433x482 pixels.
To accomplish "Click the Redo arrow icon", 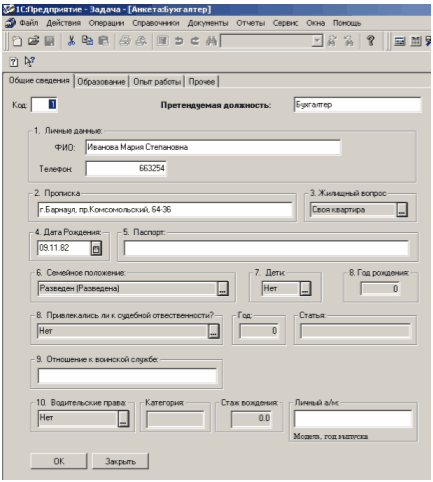I will 195,41.
